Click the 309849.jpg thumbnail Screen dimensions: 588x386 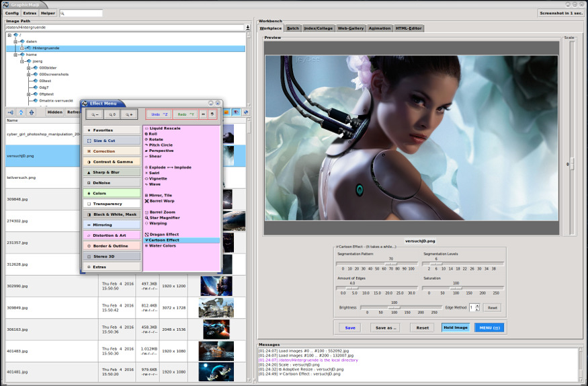[x=216, y=307]
